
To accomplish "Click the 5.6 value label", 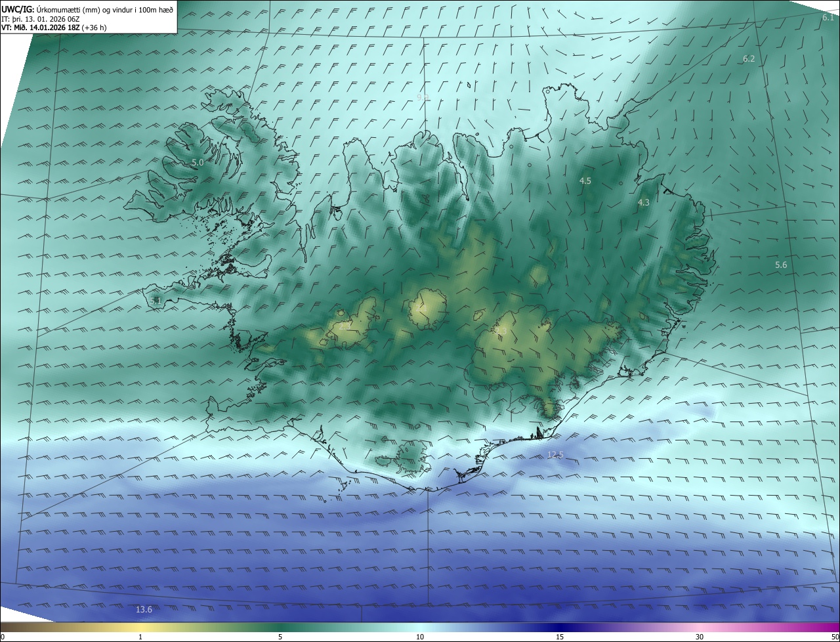I will 781,265.
